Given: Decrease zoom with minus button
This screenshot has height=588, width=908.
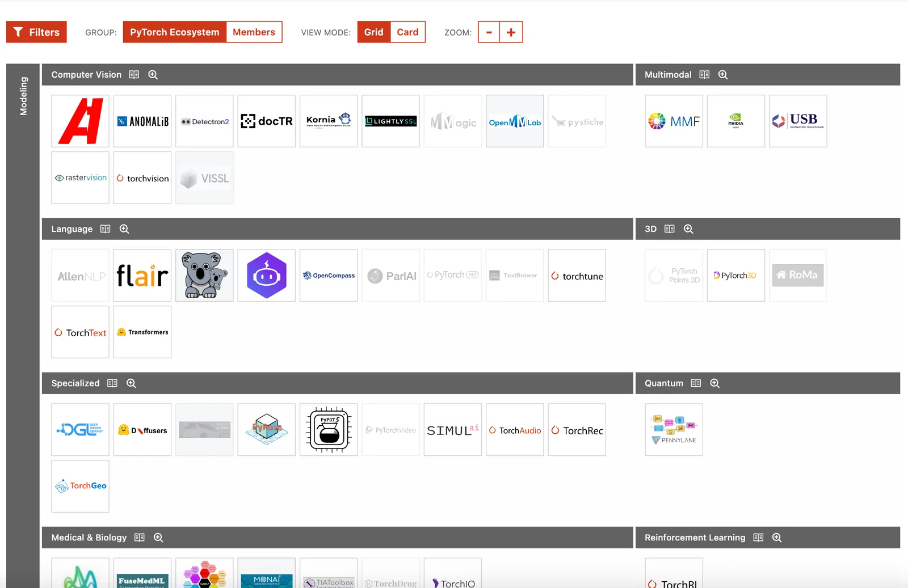Looking at the screenshot, I should [x=489, y=32].
